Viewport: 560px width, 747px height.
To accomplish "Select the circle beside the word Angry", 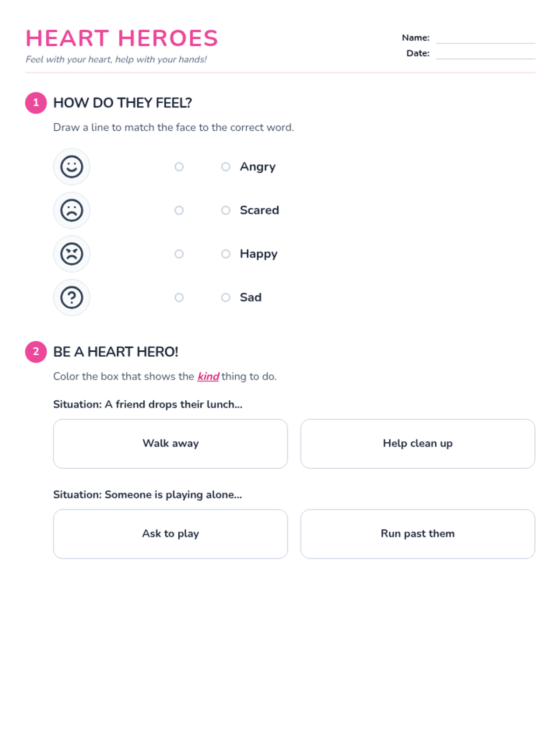I will (x=226, y=167).
